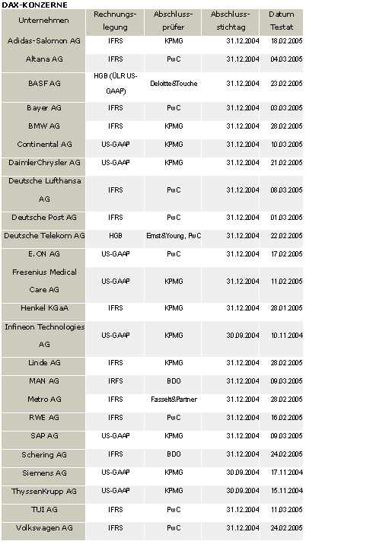The height and width of the screenshot is (554, 392).
Task: Select the ThyssenKrupp AG row label
Action: 43,491
